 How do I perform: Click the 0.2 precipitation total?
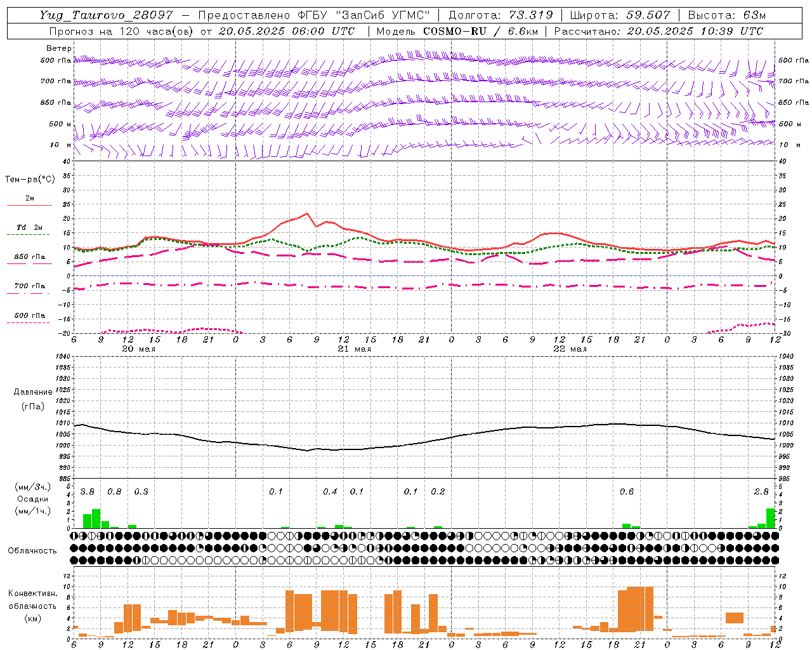pyautogui.click(x=438, y=492)
